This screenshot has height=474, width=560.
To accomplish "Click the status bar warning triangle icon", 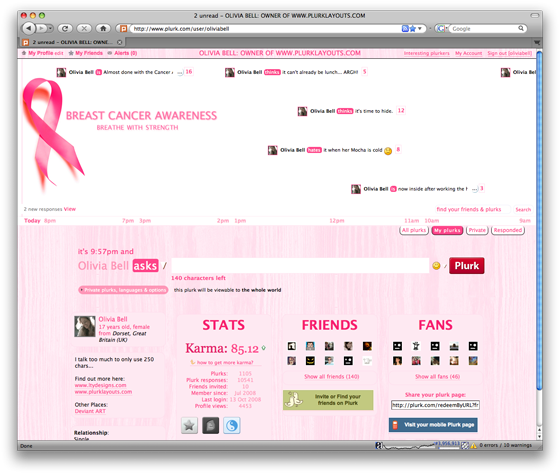I will pyautogui.click(x=473, y=445).
